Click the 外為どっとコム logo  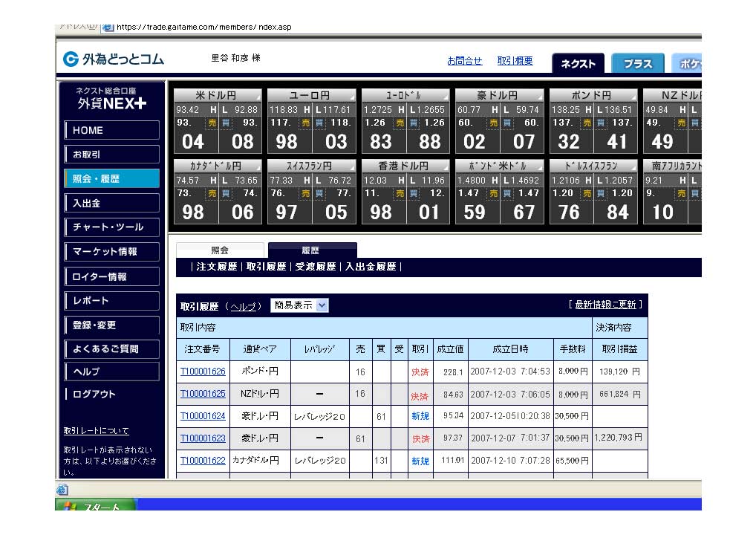pos(114,59)
